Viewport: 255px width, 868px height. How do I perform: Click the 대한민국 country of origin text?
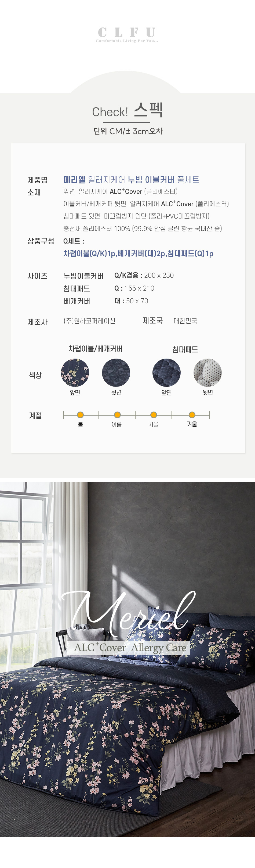click(x=185, y=321)
